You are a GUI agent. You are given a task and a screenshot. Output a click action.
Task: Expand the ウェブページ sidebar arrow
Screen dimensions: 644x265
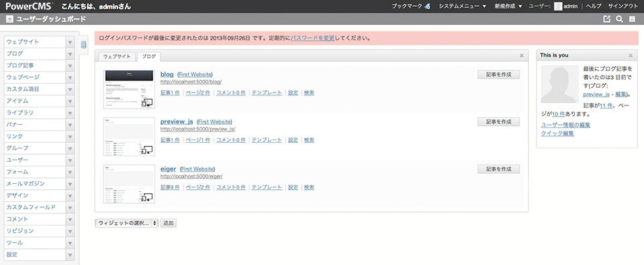[70, 78]
